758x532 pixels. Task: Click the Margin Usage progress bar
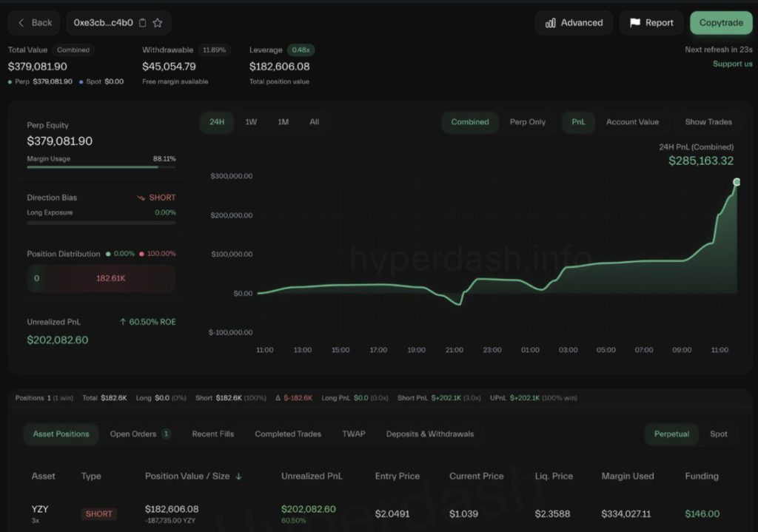point(101,167)
